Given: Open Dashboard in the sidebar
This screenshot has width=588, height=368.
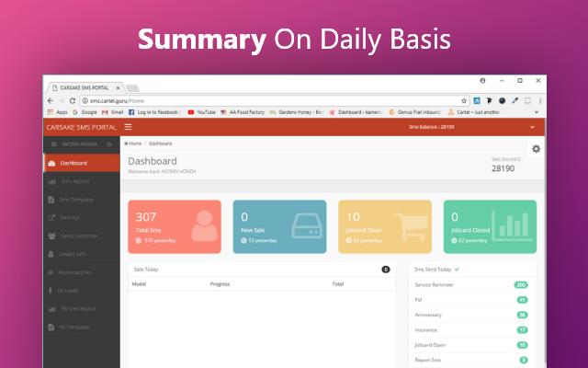Looking at the screenshot, I should click(x=82, y=163).
